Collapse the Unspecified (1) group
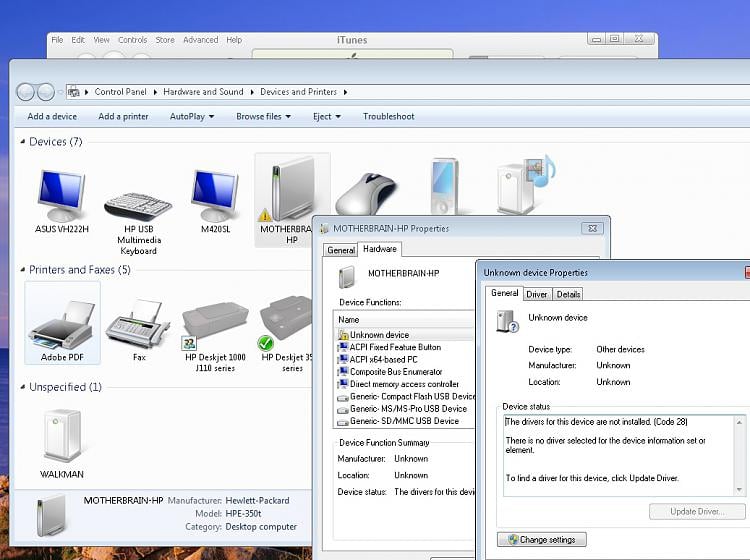Viewport: 750px width, 560px height. (22, 387)
